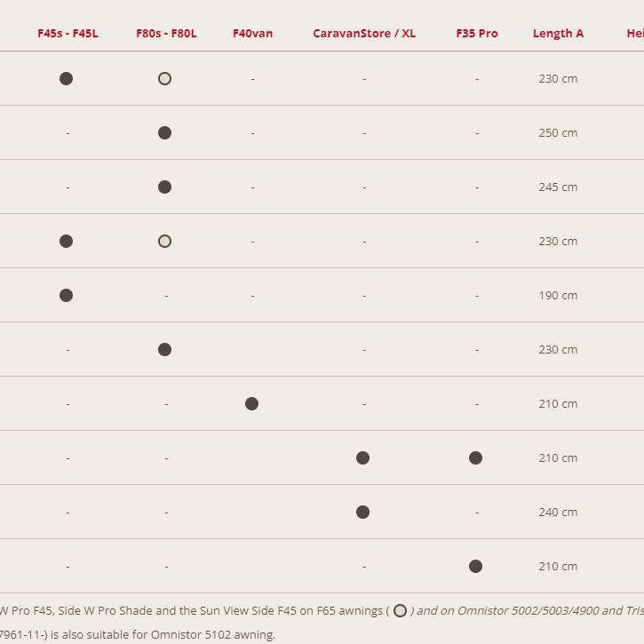Click the 240 cm length value
644x644 pixels.
pos(558,512)
